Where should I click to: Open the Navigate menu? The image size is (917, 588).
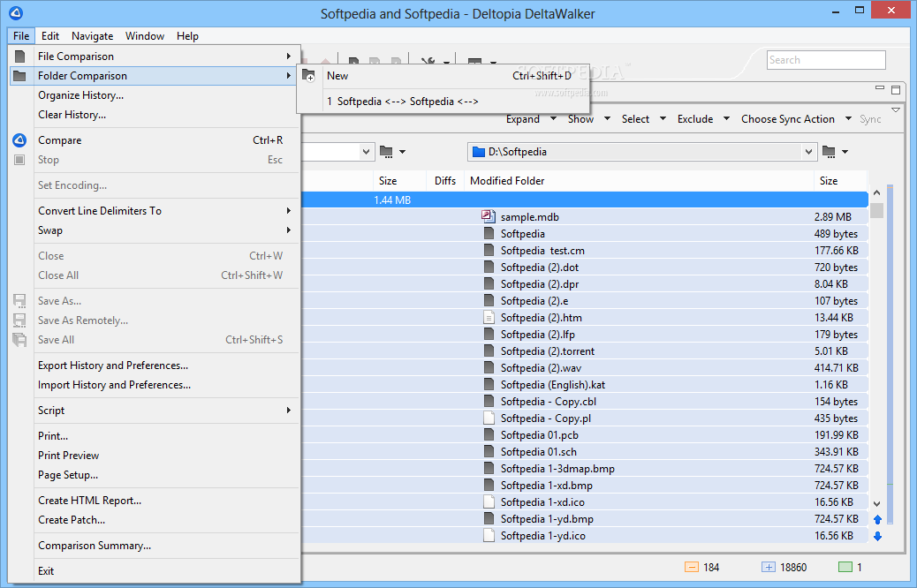pyautogui.click(x=93, y=35)
